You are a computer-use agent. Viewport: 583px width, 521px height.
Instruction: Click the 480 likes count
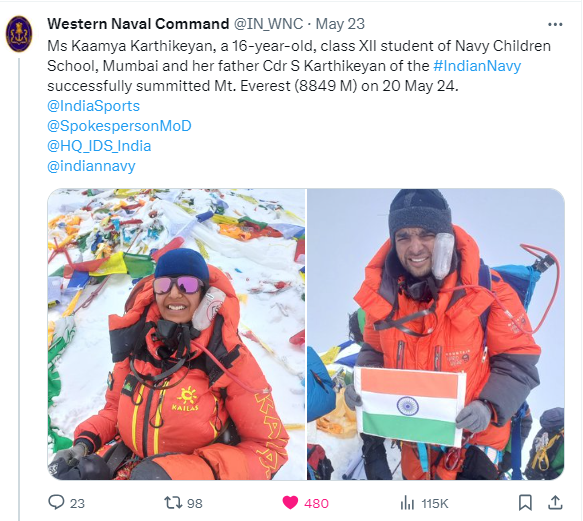coord(316,504)
